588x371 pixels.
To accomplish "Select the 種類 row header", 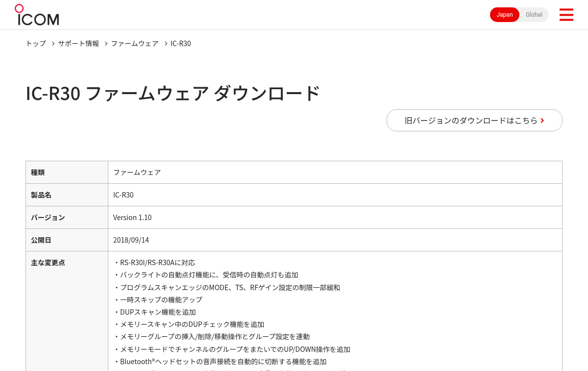I will [67, 173].
